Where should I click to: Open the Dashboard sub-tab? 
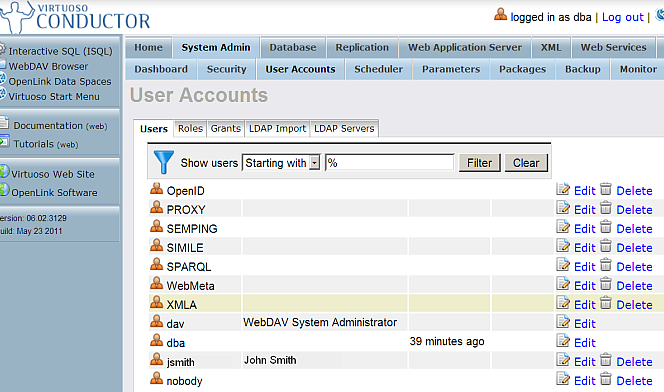click(x=161, y=69)
